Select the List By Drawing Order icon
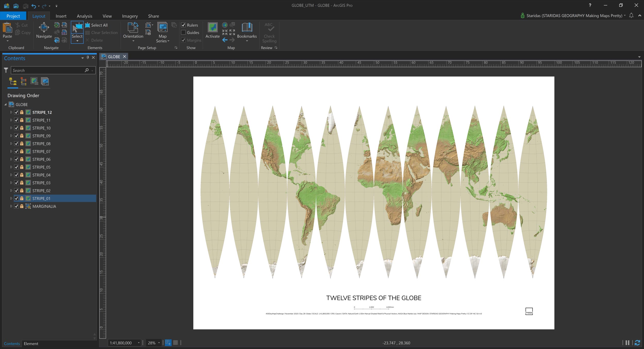Viewport: 644px width, 349px height. (x=13, y=81)
